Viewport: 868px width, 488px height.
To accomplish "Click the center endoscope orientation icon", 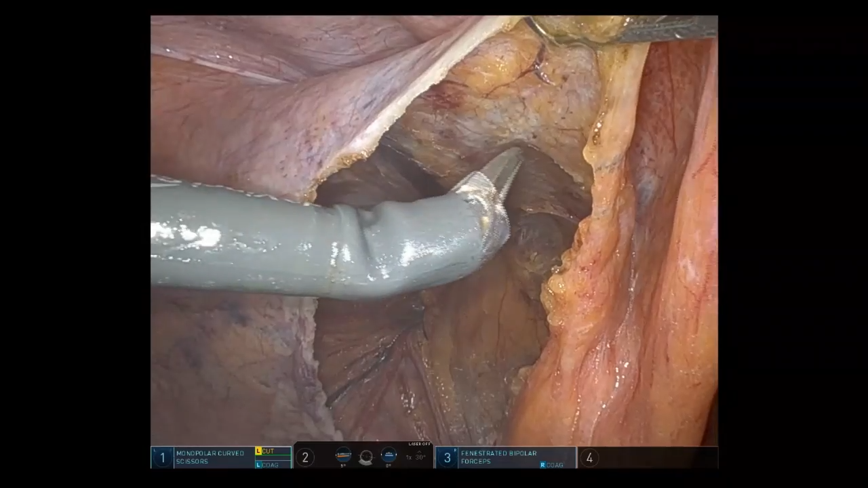I will pyautogui.click(x=366, y=457).
